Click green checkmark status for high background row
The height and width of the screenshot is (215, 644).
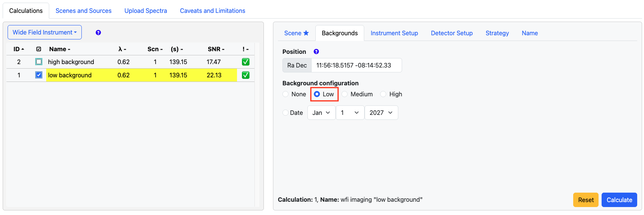tap(245, 62)
